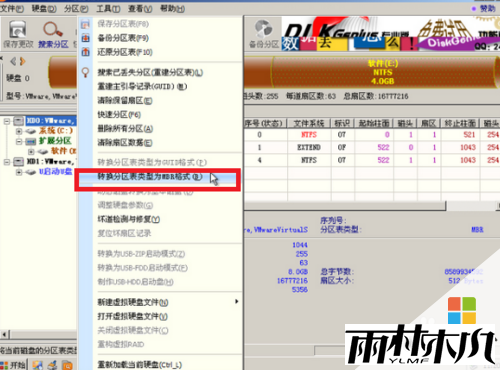Collapse the 扩展分区 extended partition node
Screen dimensions: 500x370
(x=19, y=142)
